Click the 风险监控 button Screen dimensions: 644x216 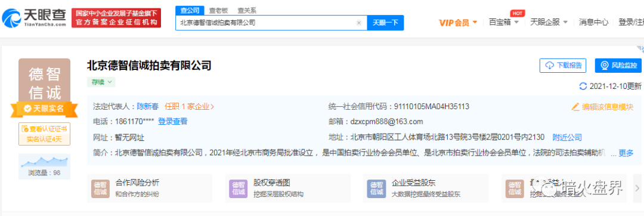(618, 65)
